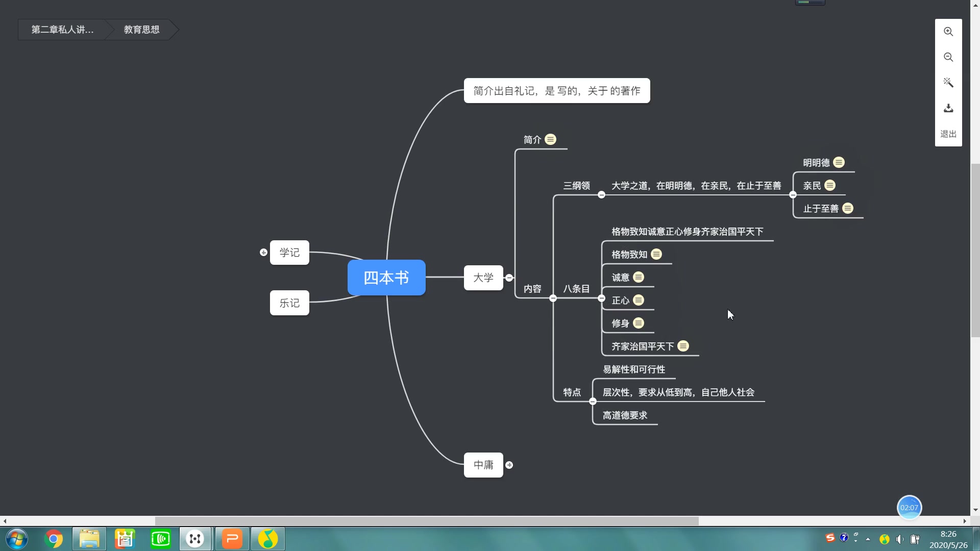Select 格物致知诚意正心修身齐家治国平天下 node
The image size is (980, 551).
(x=688, y=232)
